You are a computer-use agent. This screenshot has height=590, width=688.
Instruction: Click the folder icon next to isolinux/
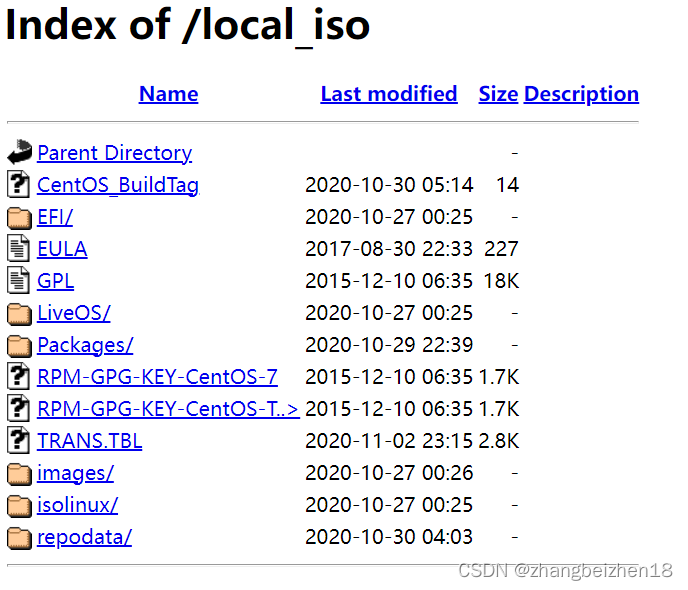pos(19,505)
